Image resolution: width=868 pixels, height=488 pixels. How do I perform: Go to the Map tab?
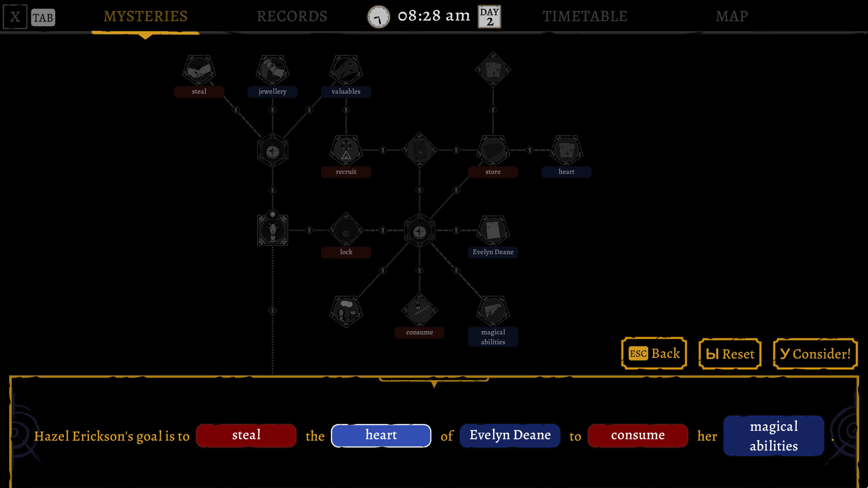[732, 16]
